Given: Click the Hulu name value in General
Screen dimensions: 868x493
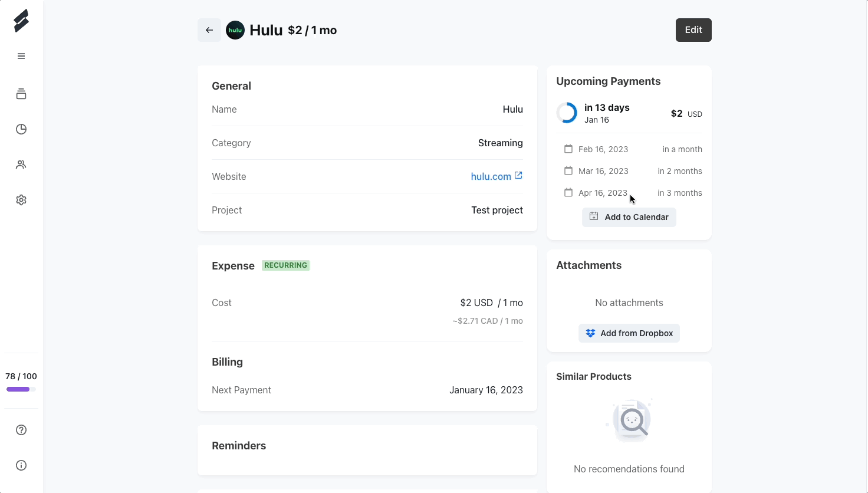Looking at the screenshot, I should point(513,109).
